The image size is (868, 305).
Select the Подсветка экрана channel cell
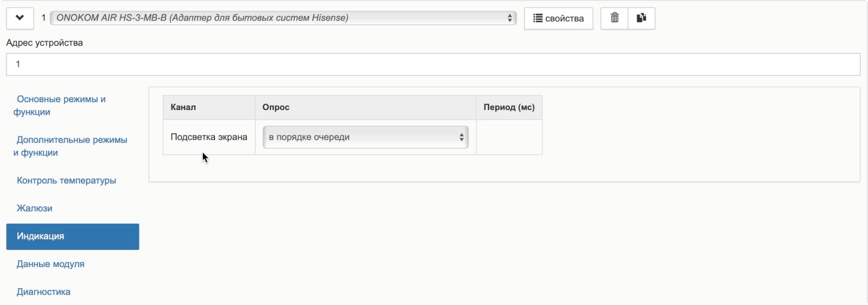(209, 137)
